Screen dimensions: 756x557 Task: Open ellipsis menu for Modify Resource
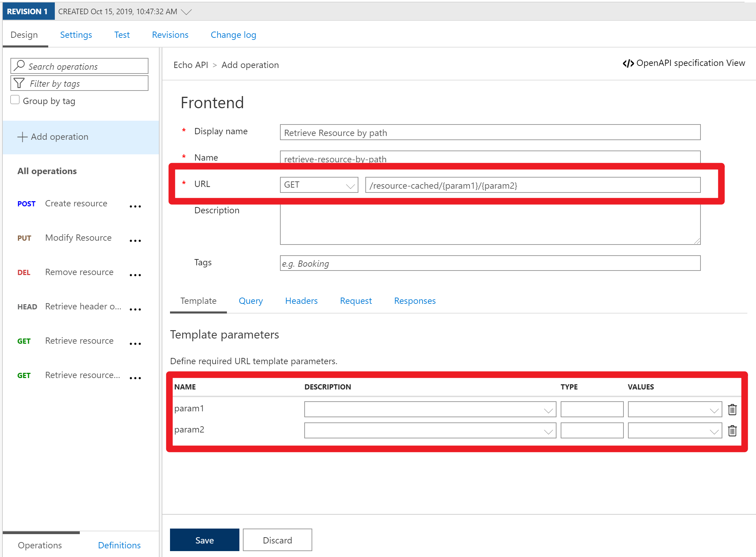pos(135,241)
